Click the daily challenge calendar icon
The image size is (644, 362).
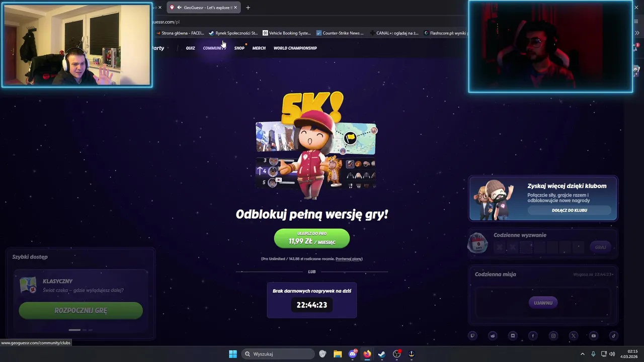click(477, 243)
